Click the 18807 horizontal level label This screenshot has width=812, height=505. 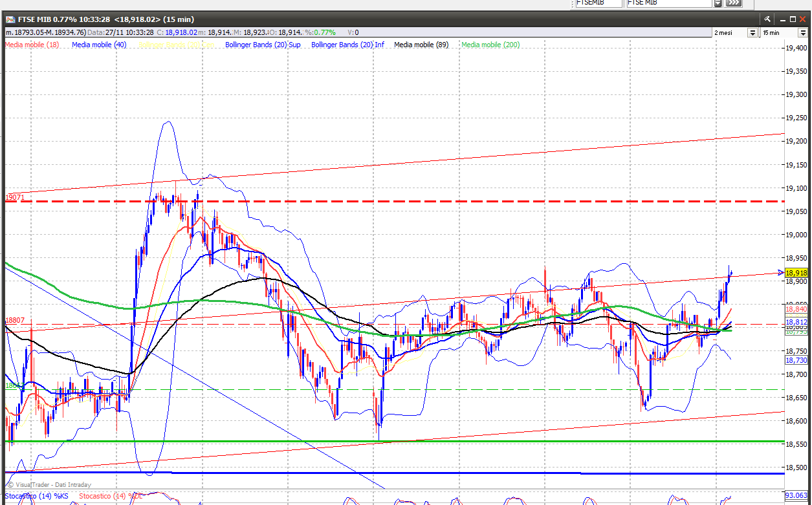click(x=15, y=320)
